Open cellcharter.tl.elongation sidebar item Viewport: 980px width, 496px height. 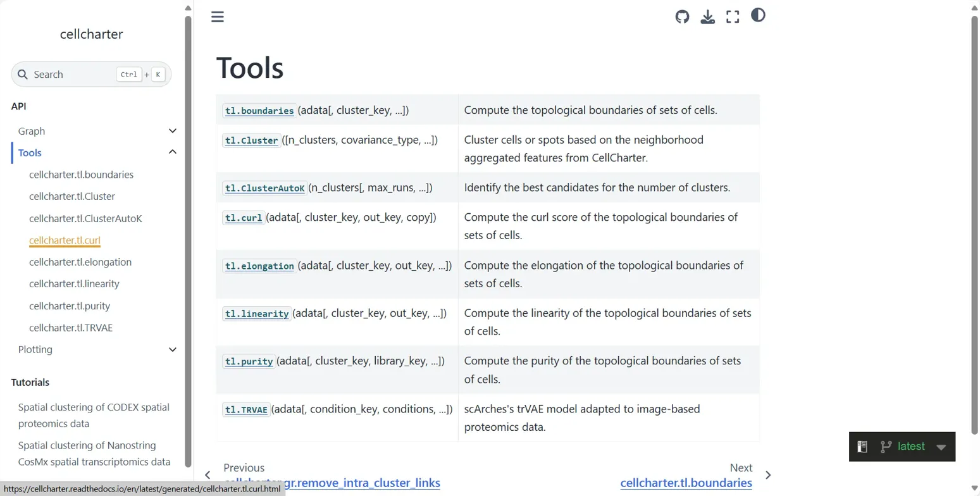click(x=80, y=262)
